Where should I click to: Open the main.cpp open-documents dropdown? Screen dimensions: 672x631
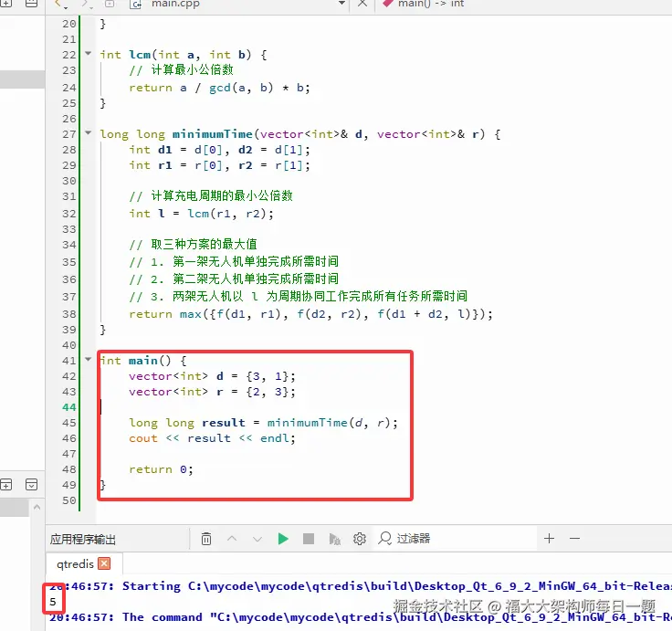click(x=341, y=4)
